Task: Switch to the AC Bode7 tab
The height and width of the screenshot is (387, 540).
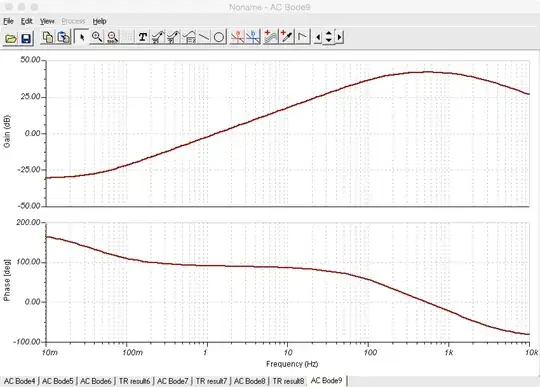Action: [173, 381]
